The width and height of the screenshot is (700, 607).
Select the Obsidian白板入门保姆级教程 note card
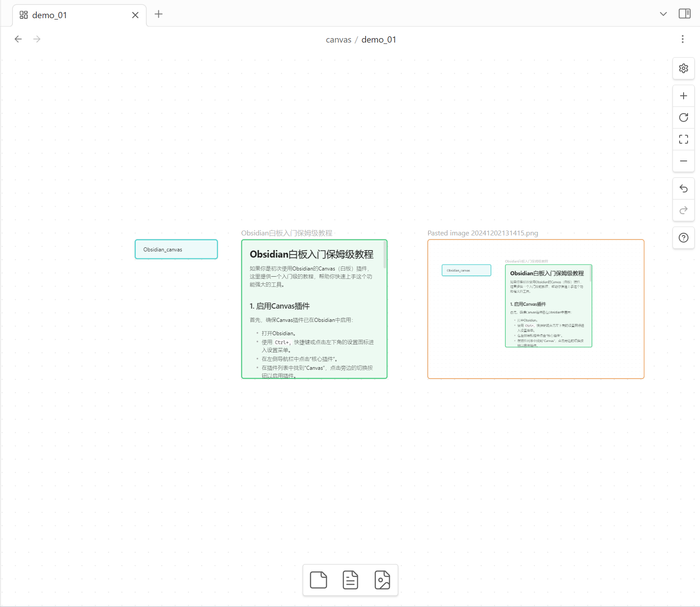(314, 309)
